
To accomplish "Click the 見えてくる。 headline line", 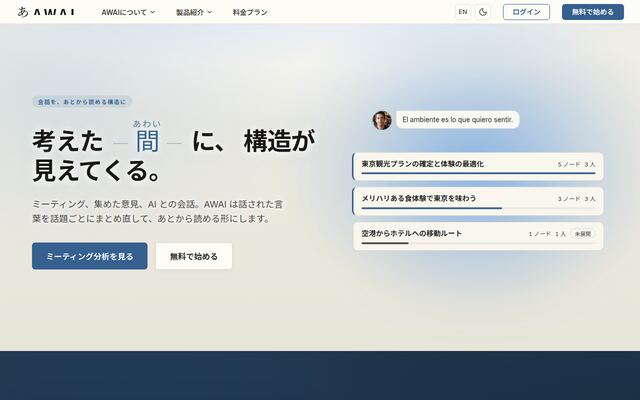I will (96, 170).
